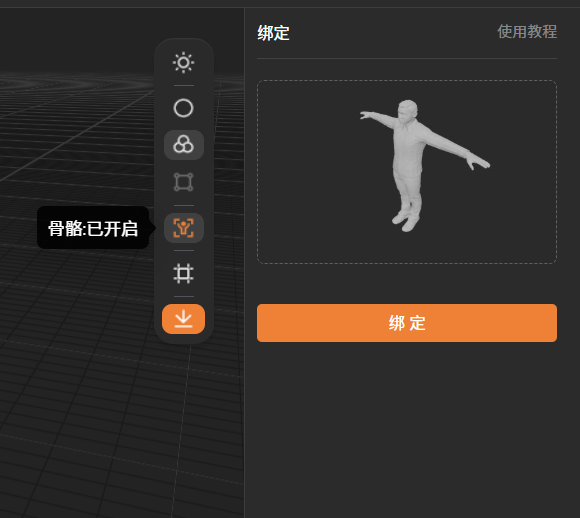
Task: Open the sun-shaped lighting settings icon
Action: pos(183,63)
